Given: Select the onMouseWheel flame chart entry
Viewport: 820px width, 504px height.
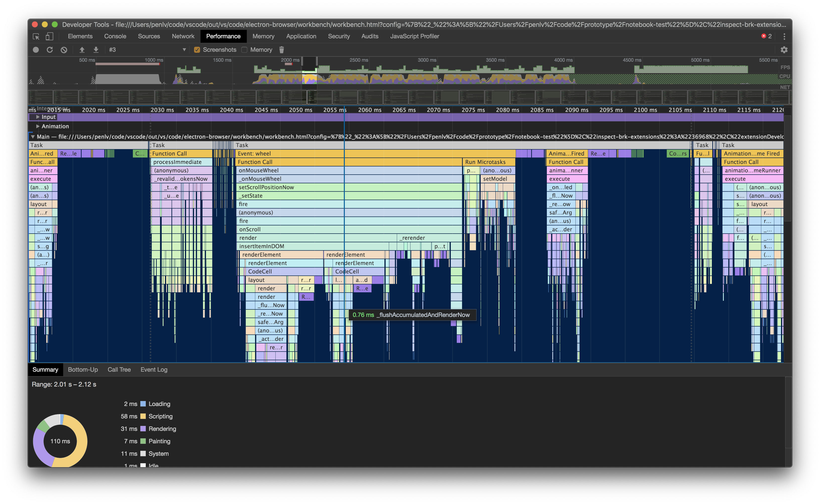Looking at the screenshot, I should pyautogui.click(x=258, y=170).
